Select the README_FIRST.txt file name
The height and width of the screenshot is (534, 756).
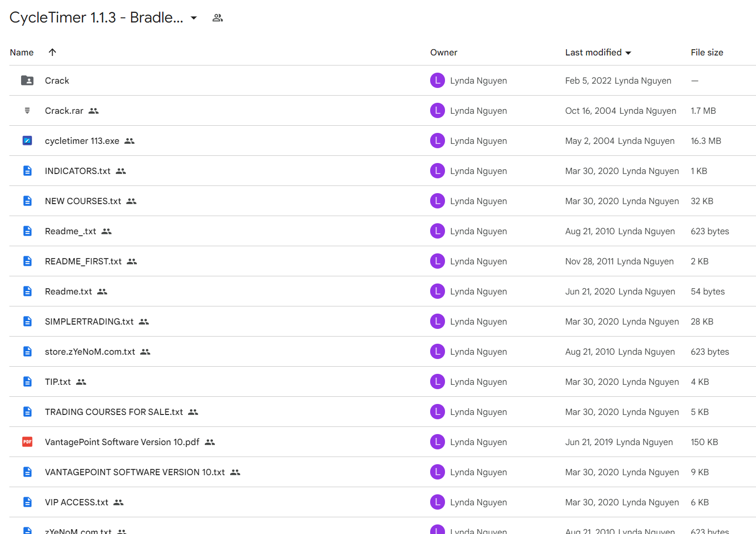click(x=83, y=262)
